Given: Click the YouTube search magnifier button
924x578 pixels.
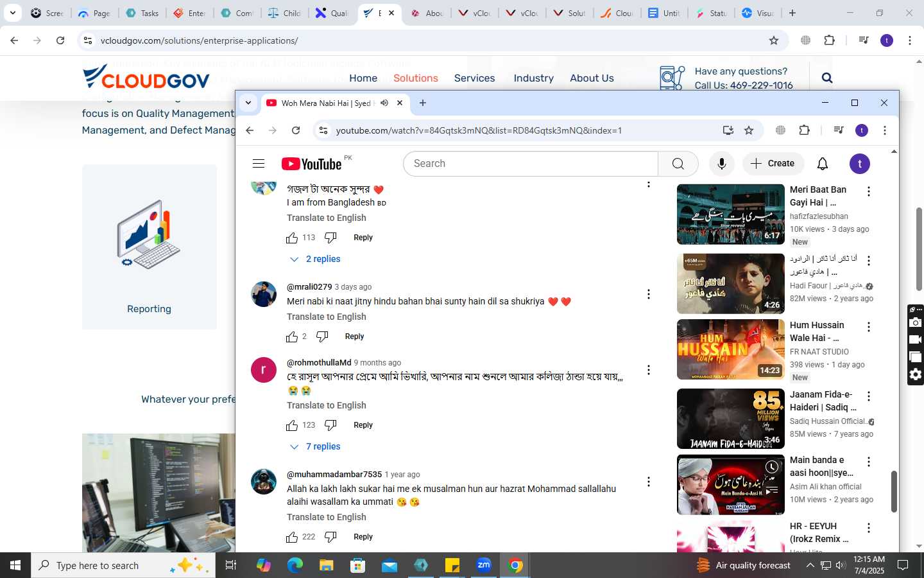Looking at the screenshot, I should (678, 164).
